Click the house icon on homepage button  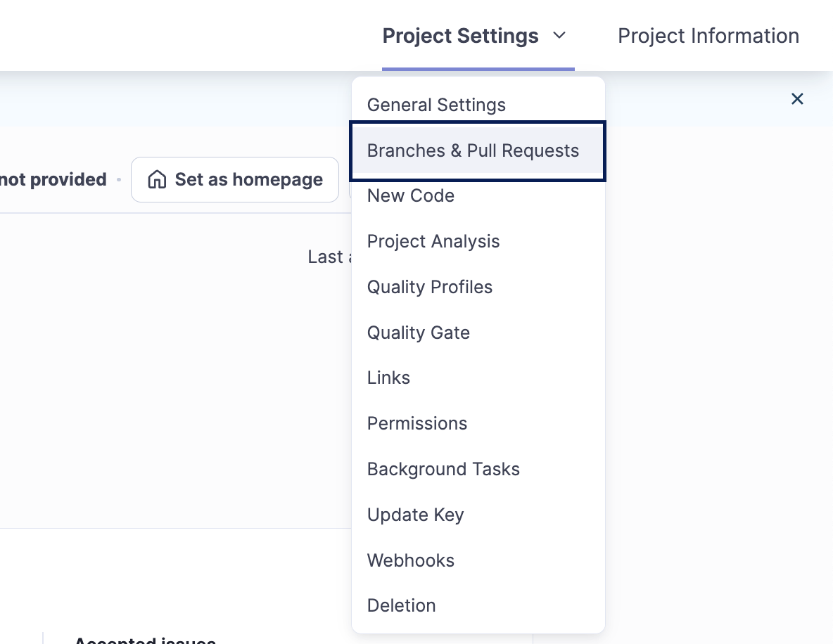pyautogui.click(x=156, y=180)
